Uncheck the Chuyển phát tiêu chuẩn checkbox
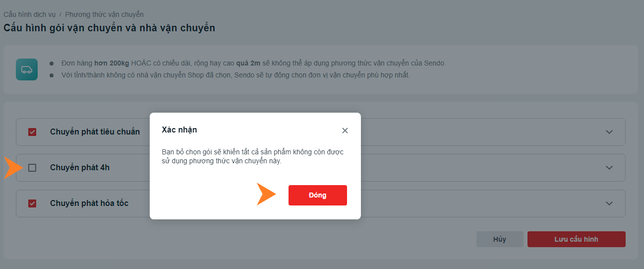Viewport: 644px width, 269px height. pyautogui.click(x=32, y=132)
